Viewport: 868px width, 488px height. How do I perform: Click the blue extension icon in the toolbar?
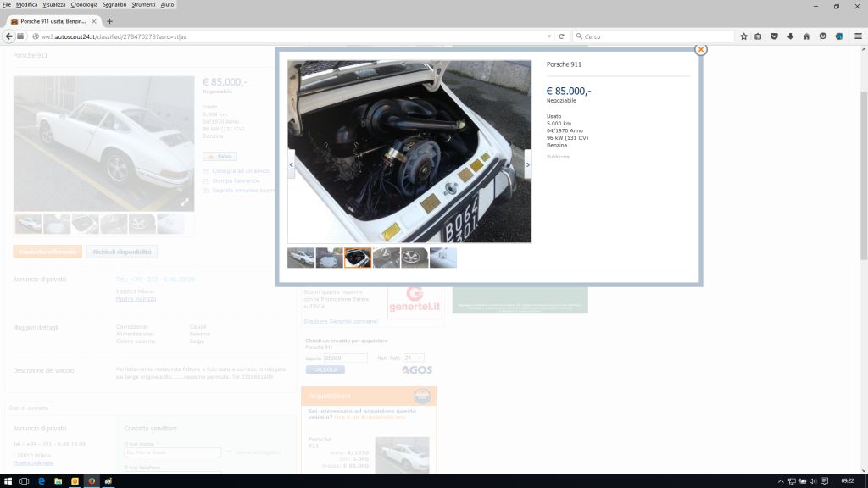tap(839, 36)
